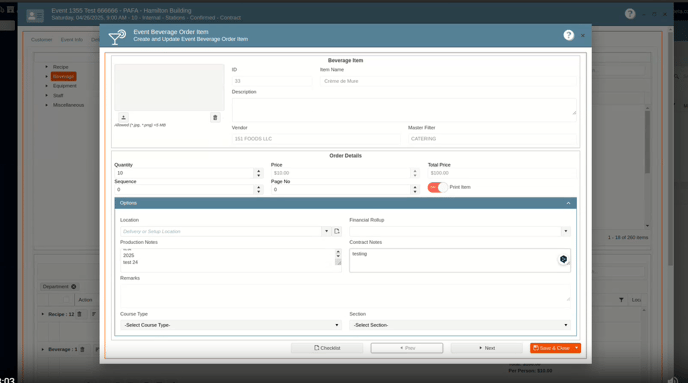Select Beverage in the background sidebar
The image size is (688, 383).
click(63, 76)
